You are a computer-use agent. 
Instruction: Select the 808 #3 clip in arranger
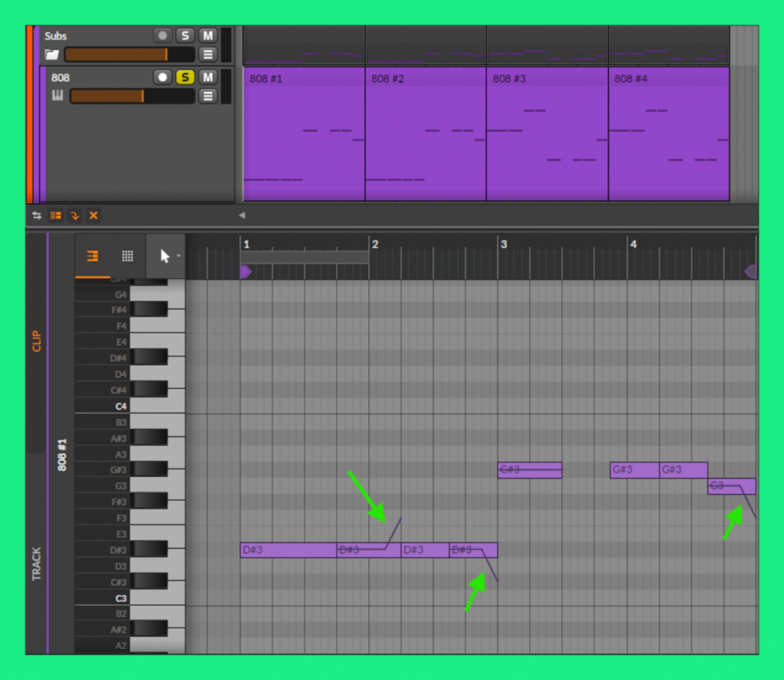coord(547,134)
